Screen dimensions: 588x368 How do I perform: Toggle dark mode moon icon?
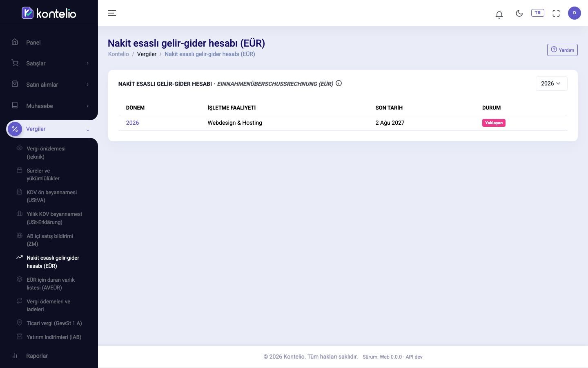tap(519, 13)
